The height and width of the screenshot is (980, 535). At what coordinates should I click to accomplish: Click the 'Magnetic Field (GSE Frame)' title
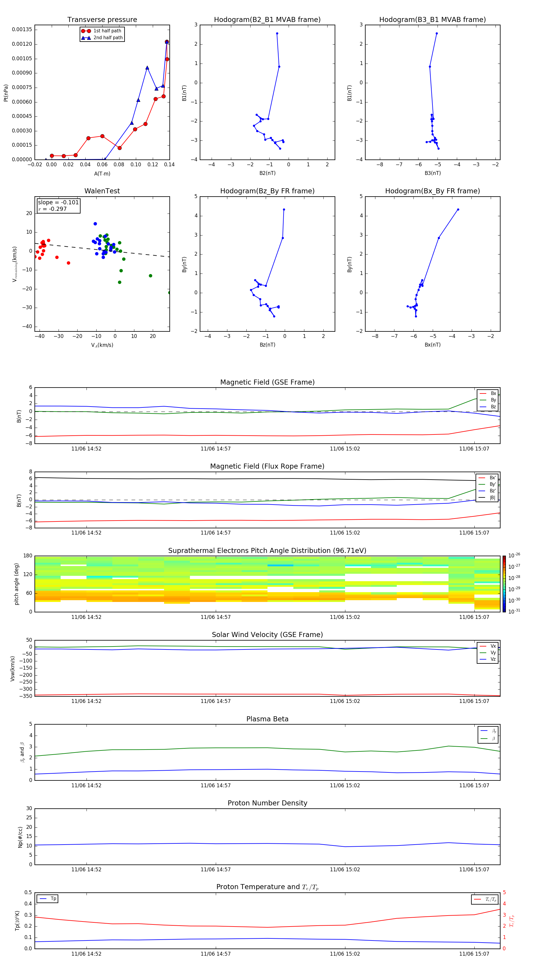(x=267, y=382)
